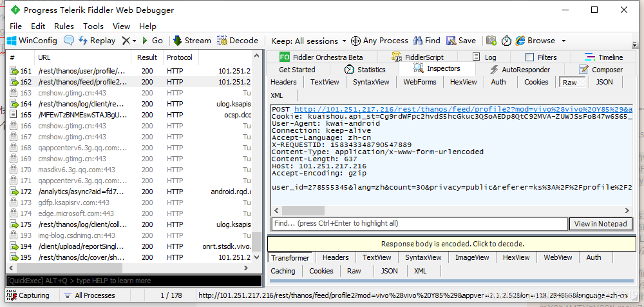The image size is (644, 307).
Task: Select request Headers inspector tab
Action: click(283, 82)
